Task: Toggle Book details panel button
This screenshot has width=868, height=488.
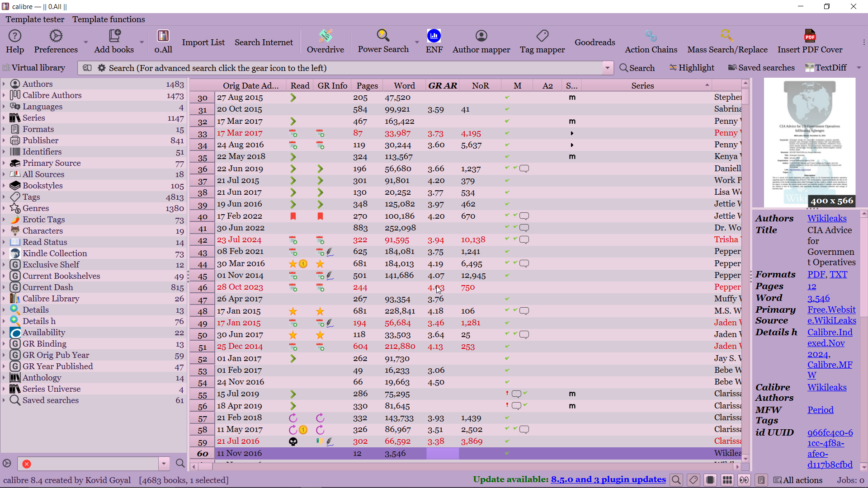Action: click(761, 480)
